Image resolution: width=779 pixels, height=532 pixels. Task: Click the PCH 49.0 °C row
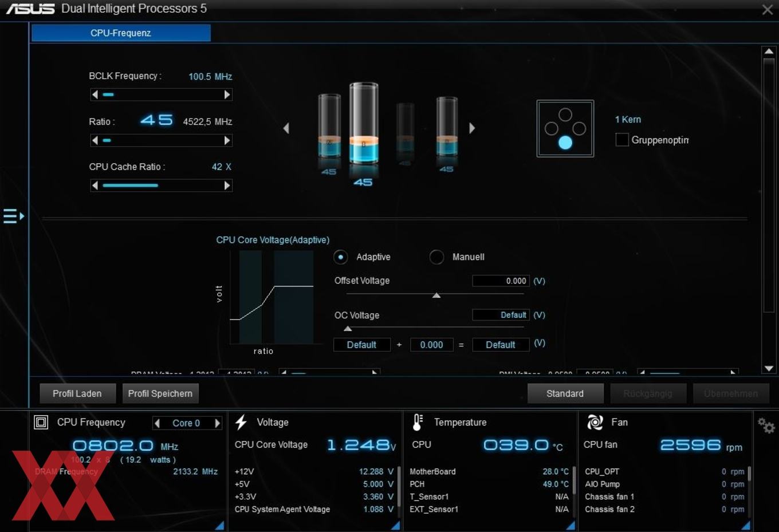(489, 484)
